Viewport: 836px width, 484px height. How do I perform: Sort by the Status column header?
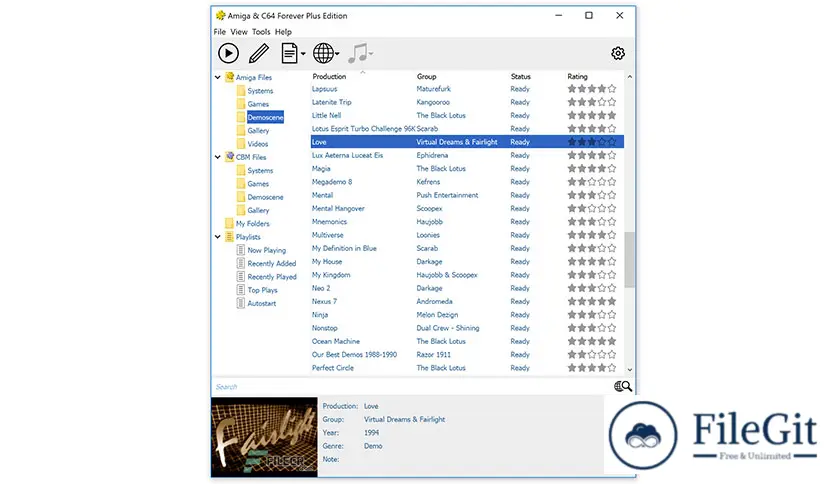click(520, 76)
